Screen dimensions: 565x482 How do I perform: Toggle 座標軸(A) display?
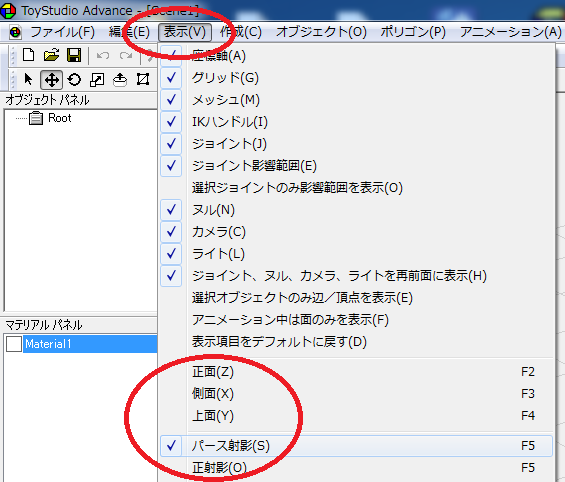356,55
